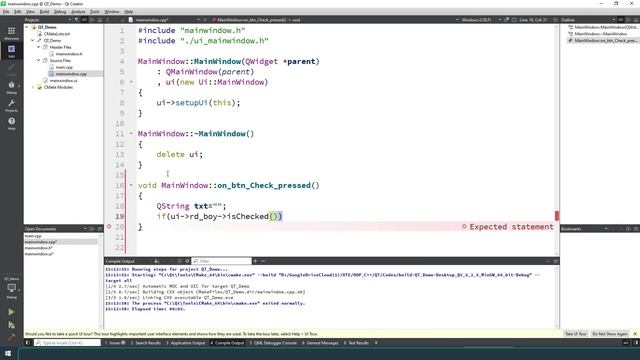Open the Debug menu

click(x=60, y=12)
